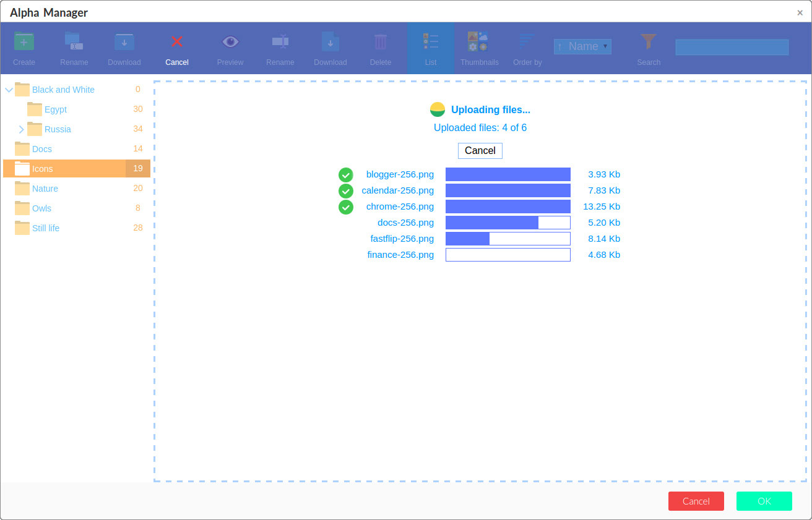The height and width of the screenshot is (520, 812).
Task: Click the search text input field
Action: [x=732, y=47]
